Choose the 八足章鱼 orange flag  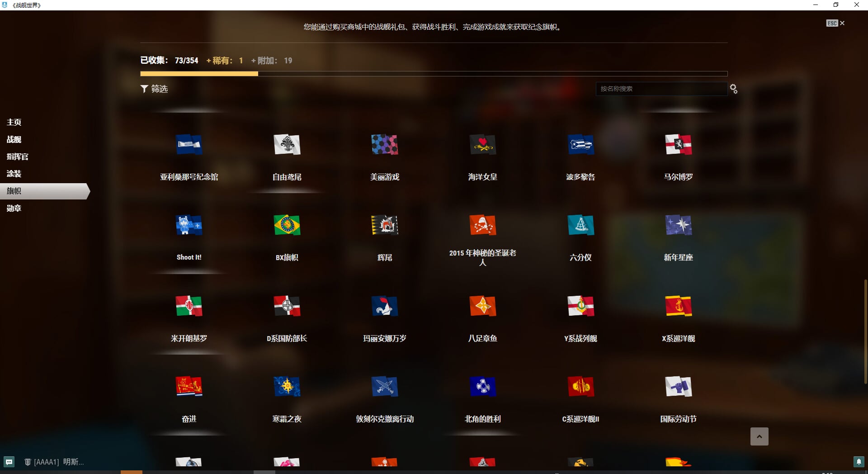pos(483,306)
